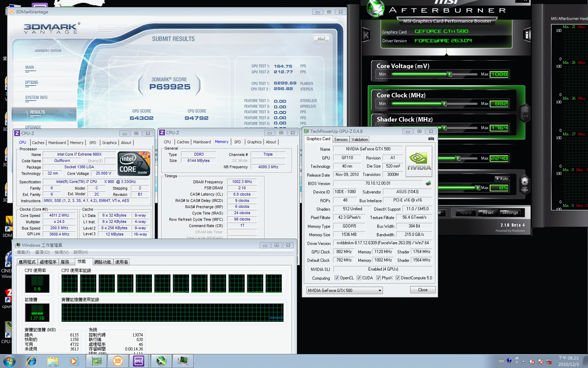Screen dimensions: 588x368
Task: Switch to GPU-Z taskbar button
Action: (97, 361)
